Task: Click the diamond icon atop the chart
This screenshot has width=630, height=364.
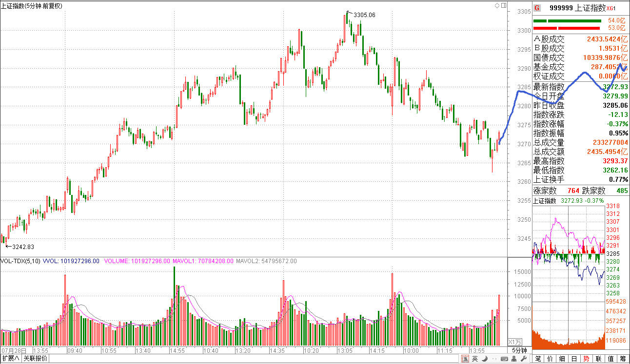Action: pyautogui.click(x=497, y=5)
